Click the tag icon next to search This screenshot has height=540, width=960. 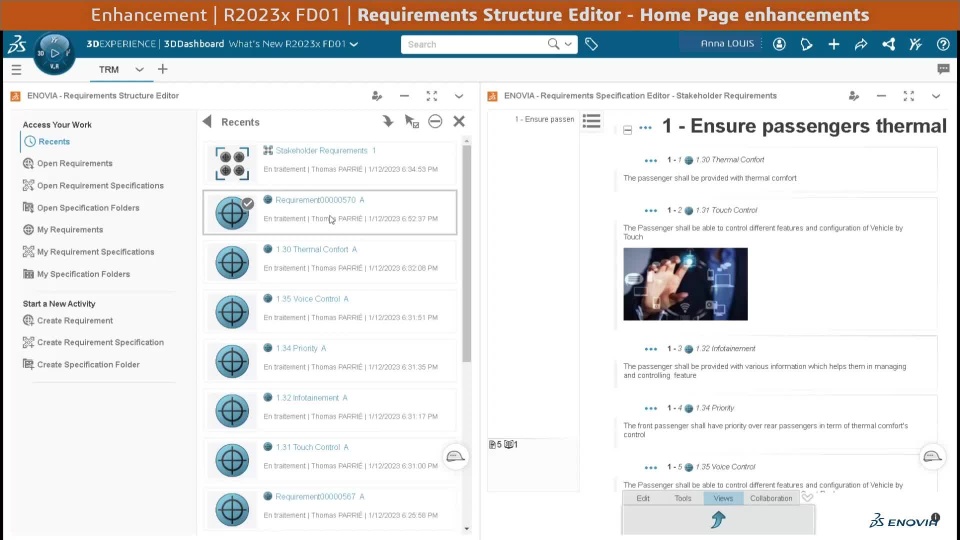pos(591,44)
